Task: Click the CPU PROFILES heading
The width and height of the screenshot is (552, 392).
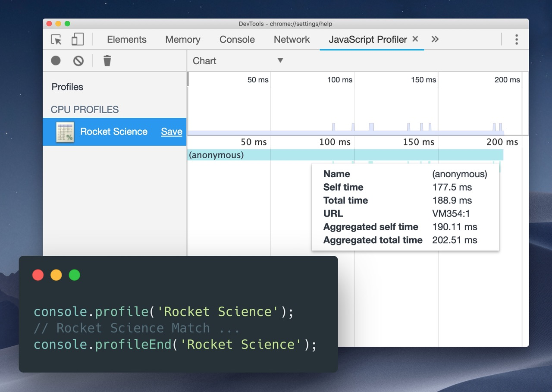Action: coord(85,110)
